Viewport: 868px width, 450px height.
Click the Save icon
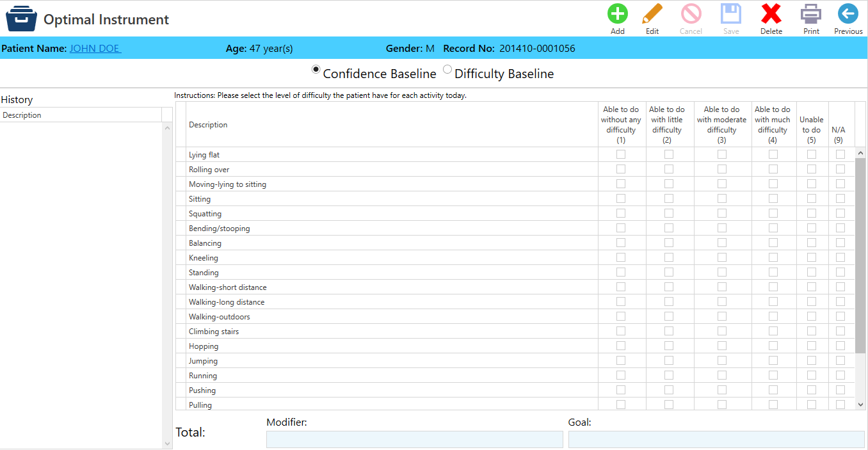point(730,14)
